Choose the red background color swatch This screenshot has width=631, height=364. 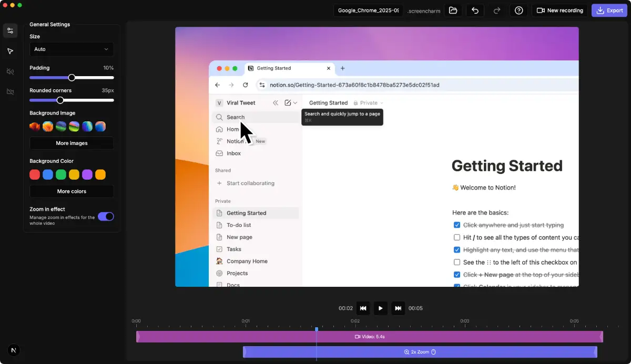click(x=35, y=174)
